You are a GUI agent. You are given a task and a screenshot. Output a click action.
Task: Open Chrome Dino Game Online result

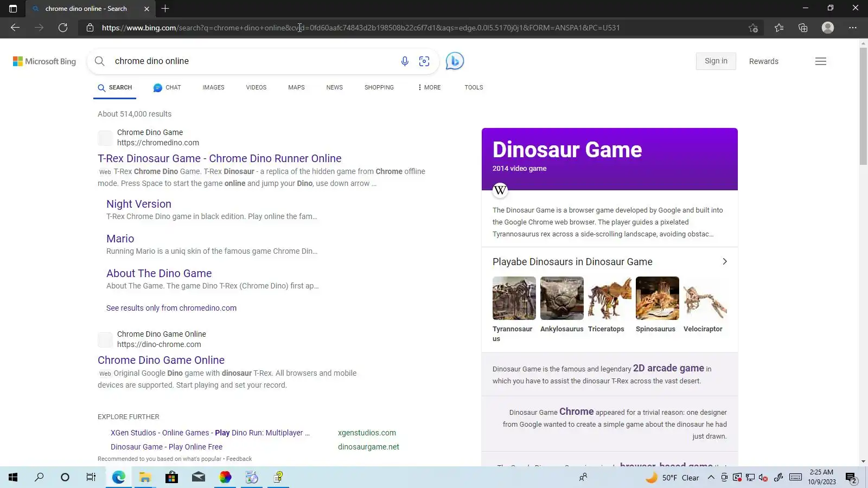point(161,360)
